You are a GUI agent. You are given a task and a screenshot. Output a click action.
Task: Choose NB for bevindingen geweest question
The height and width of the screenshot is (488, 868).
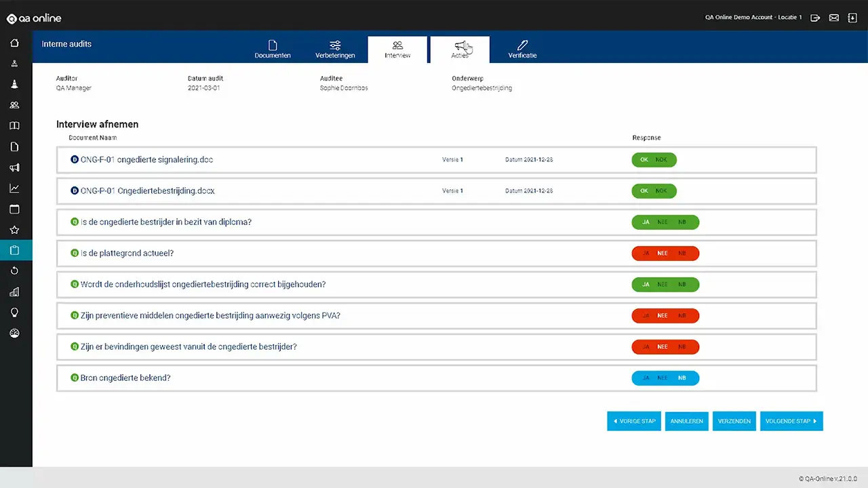point(682,347)
